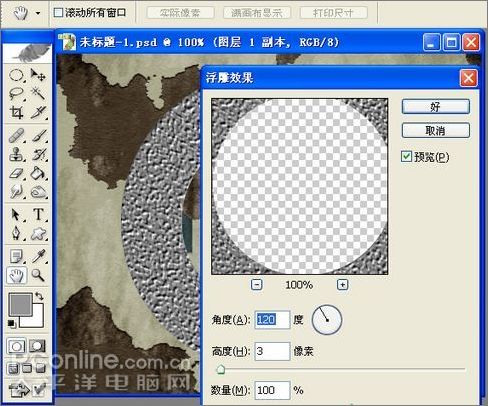Image resolution: width=488 pixels, height=406 pixels.
Task: Select the Crop tool
Action: point(16,113)
